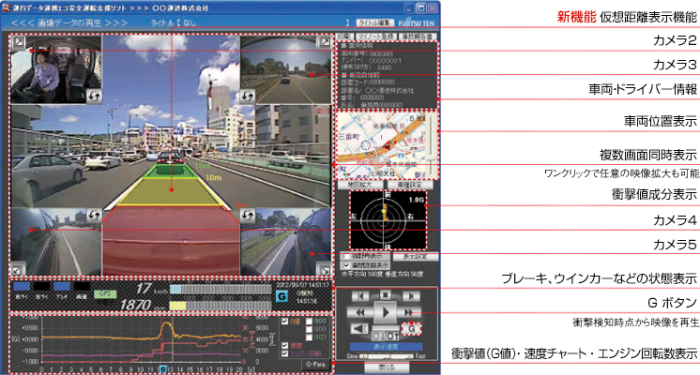Click the G marker on the chart timeline

coord(163,369)
